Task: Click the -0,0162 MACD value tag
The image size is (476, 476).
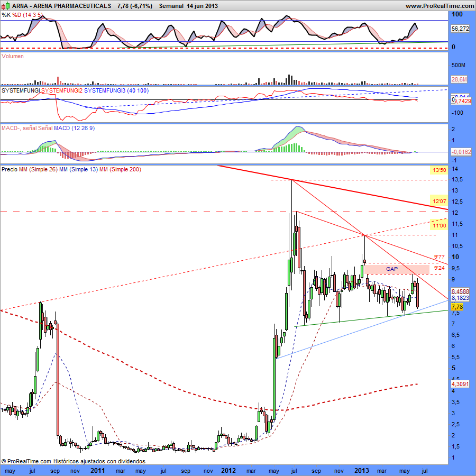Action: [x=461, y=152]
